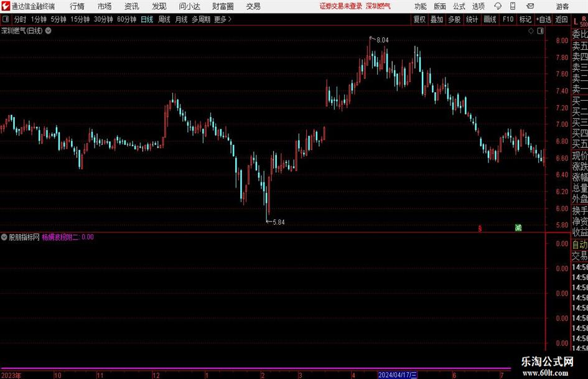Click the 标记 mark button
The image size is (588, 379).
[525, 19]
